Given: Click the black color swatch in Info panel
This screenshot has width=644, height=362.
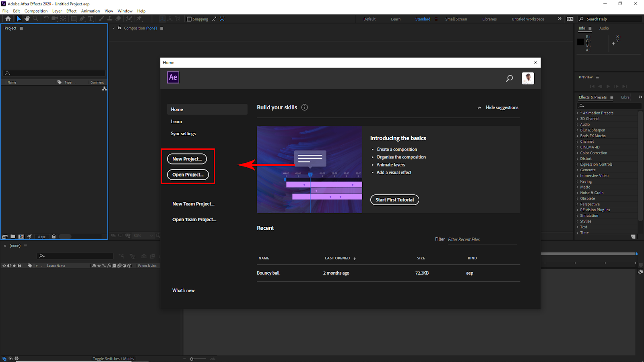Looking at the screenshot, I should tap(580, 42).
